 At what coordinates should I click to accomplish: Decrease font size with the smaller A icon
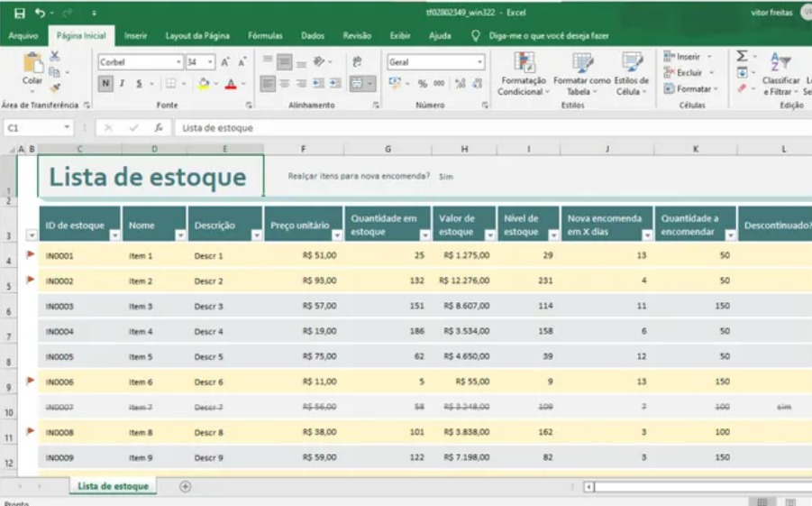point(242,62)
